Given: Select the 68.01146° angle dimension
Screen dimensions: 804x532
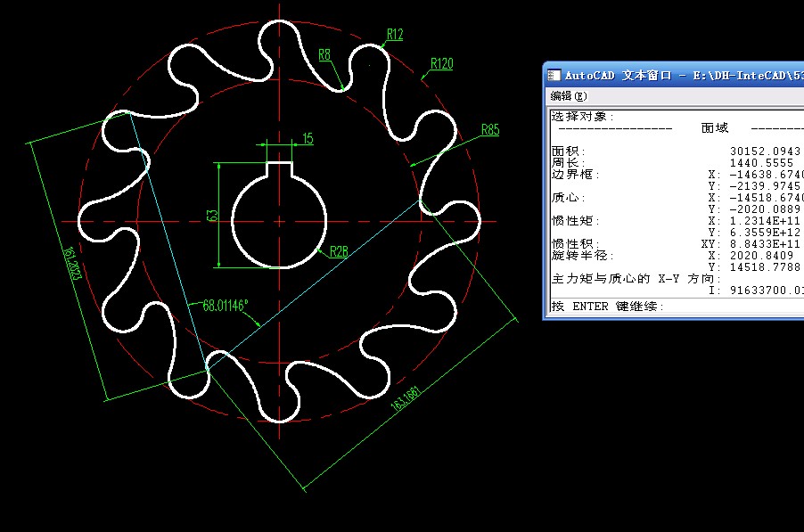Looking at the screenshot, I should pos(226,306).
